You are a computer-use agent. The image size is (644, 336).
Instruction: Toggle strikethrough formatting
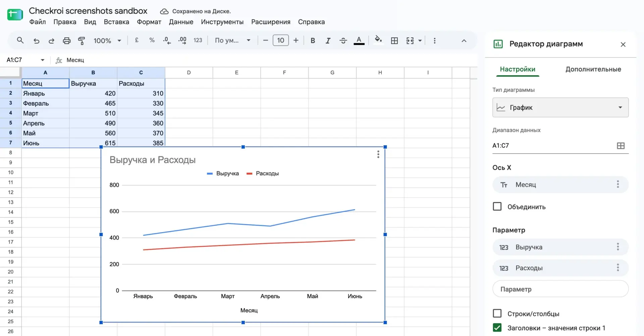point(343,41)
